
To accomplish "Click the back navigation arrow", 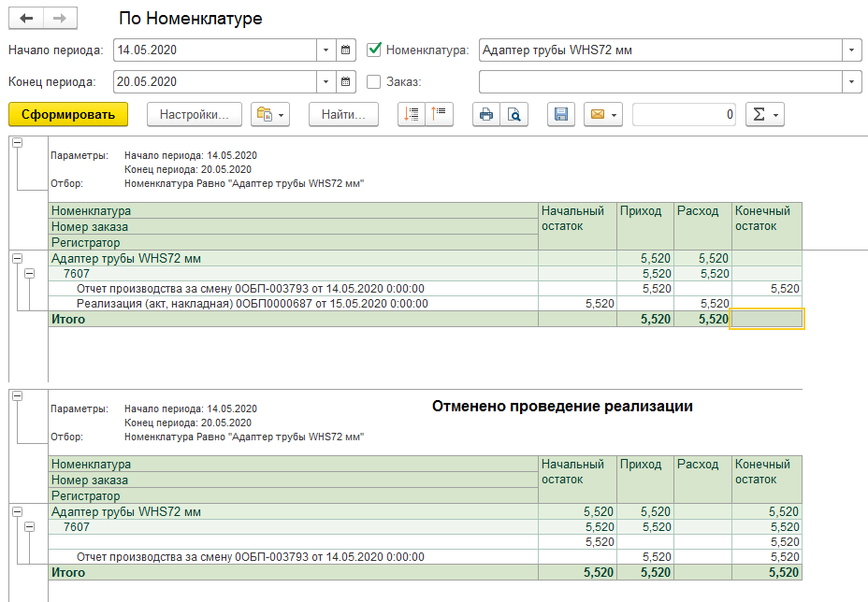I will pos(26,19).
